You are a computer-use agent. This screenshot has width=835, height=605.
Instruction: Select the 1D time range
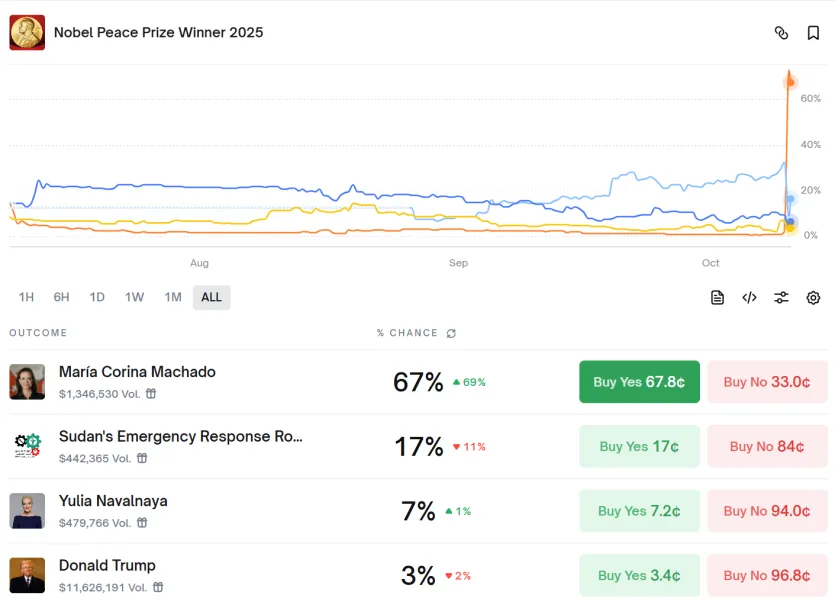coord(97,297)
